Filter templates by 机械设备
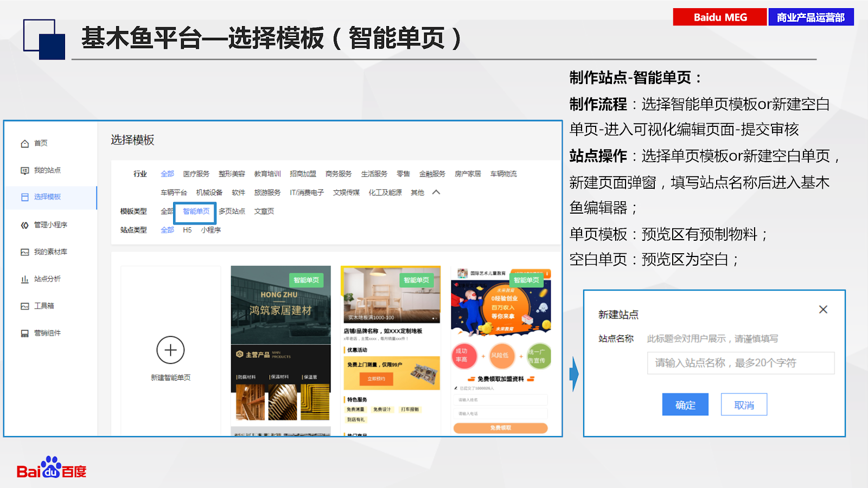Screen dimensions: 868x488 pos(209,192)
